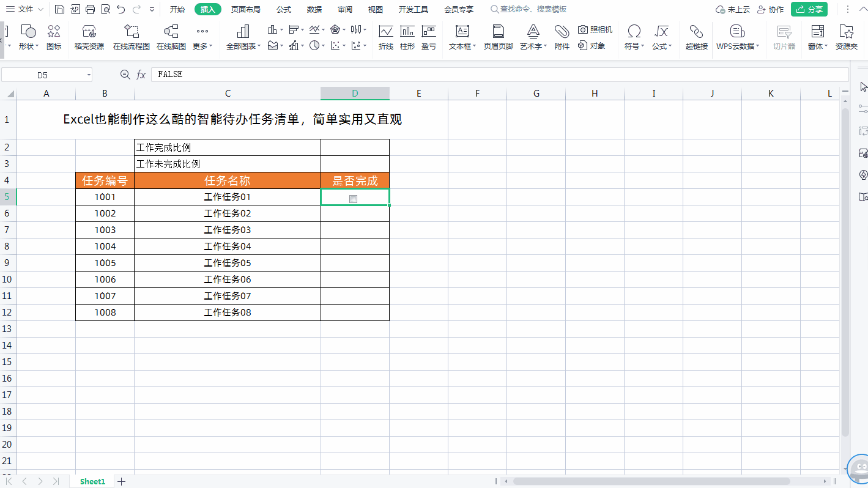Click the search commands box 查找命令

tap(529, 9)
